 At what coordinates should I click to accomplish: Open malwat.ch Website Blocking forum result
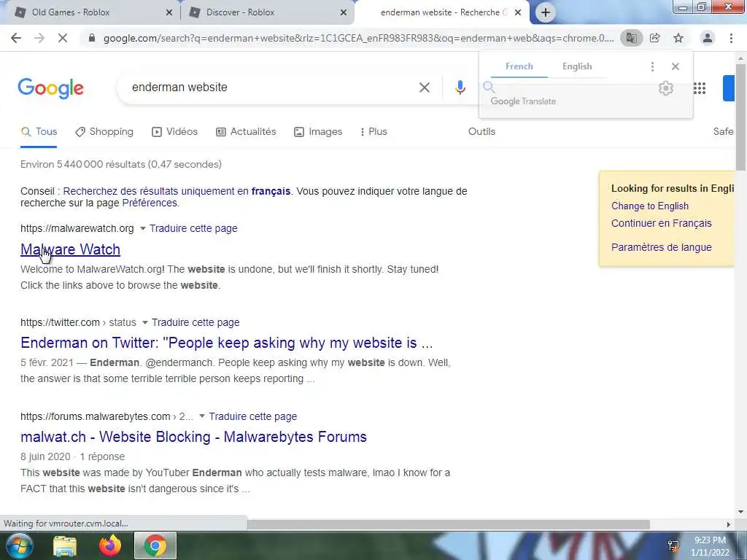click(x=193, y=437)
